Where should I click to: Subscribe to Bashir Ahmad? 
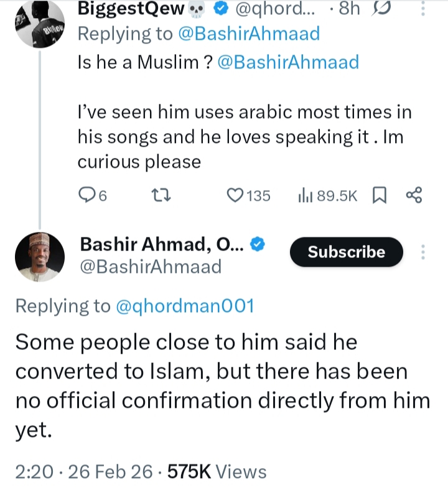click(347, 252)
